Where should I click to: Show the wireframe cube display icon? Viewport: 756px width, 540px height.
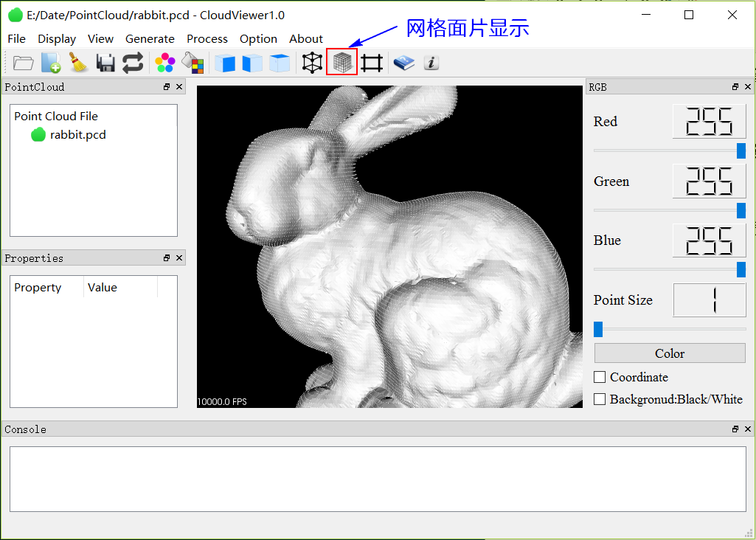pyautogui.click(x=313, y=63)
